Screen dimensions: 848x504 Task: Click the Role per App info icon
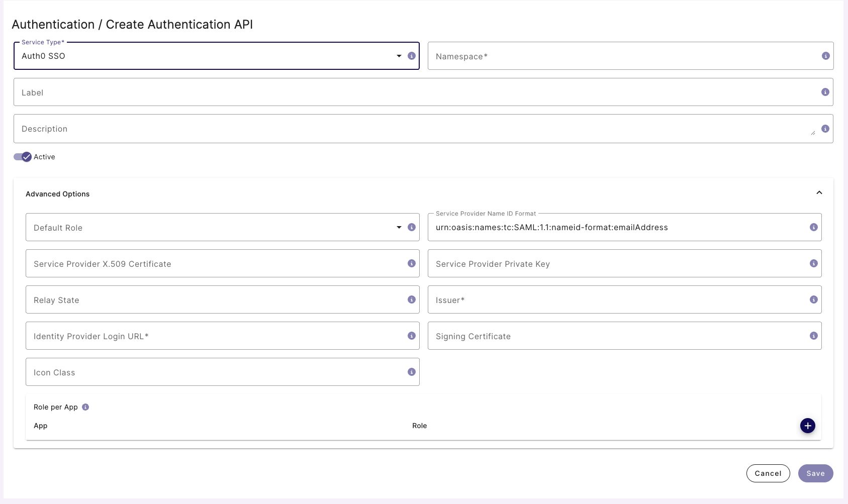coord(85,407)
